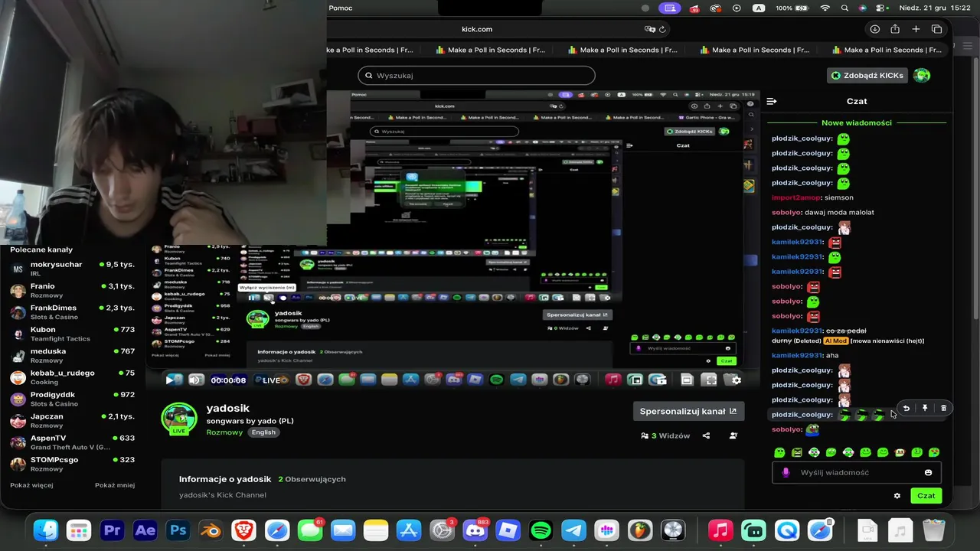Screen dimensions: 980x551
Task: Click the user-manage icon next to share
Action: tap(733, 435)
